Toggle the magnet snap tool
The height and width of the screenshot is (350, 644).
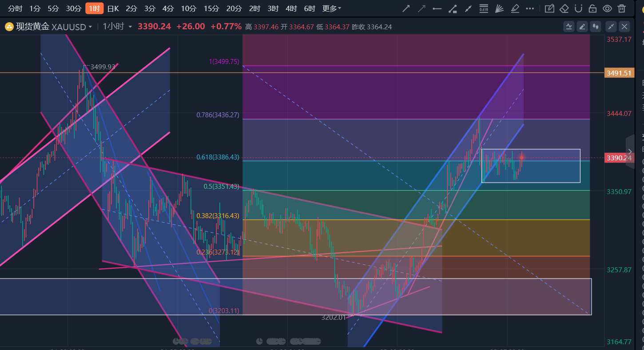(x=578, y=8)
